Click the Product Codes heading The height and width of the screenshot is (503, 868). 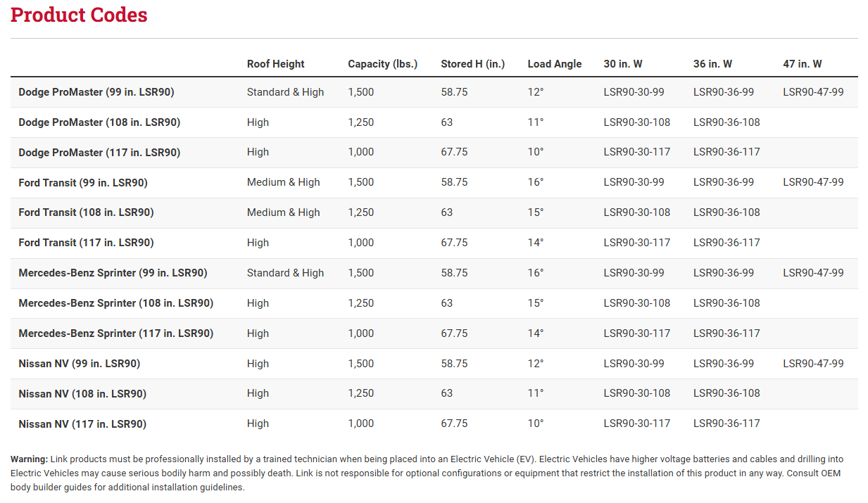pyautogui.click(x=79, y=15)
